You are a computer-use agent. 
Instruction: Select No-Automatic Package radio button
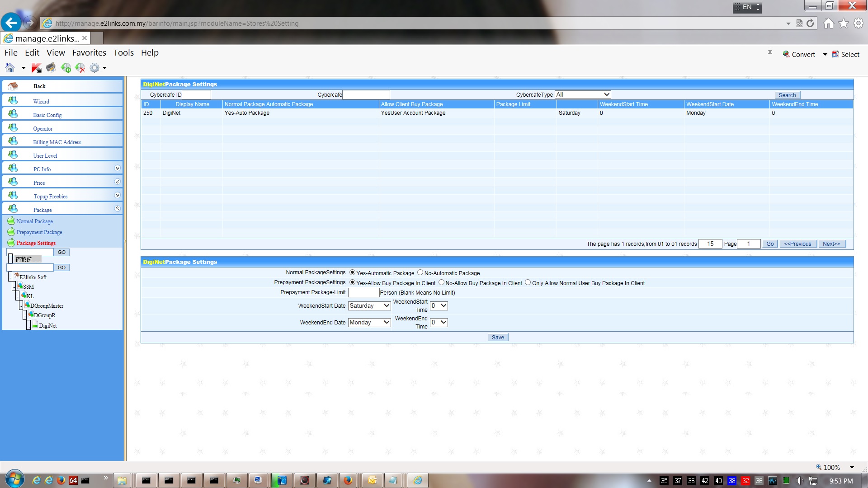[x=420, y=272]
